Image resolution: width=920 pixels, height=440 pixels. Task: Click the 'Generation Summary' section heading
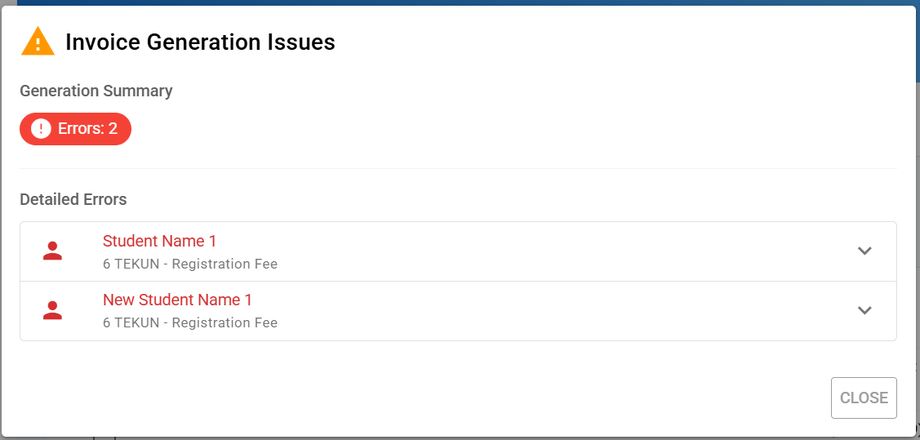[96, 91]
